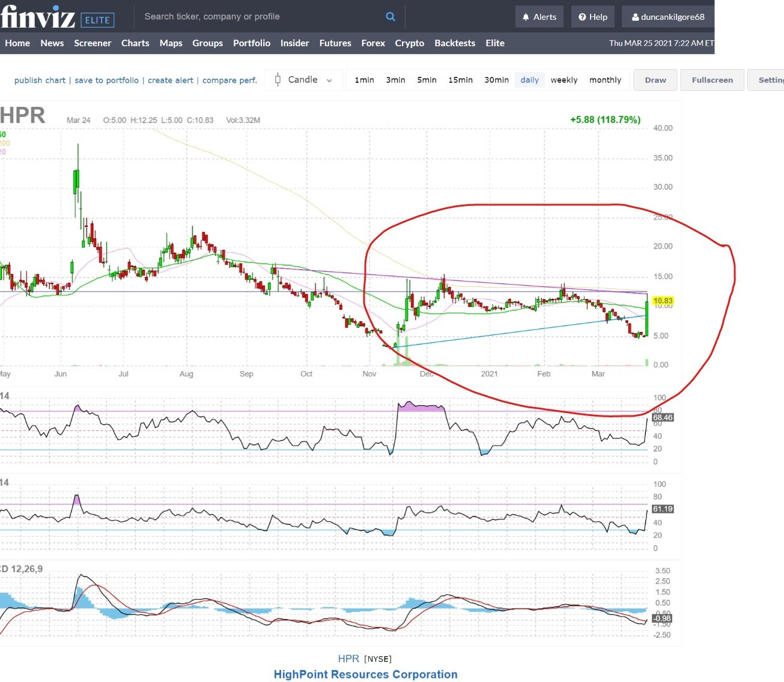Select the weekly timeframe
The height and width of the screenshot is (682, 784).
point(564,80)
